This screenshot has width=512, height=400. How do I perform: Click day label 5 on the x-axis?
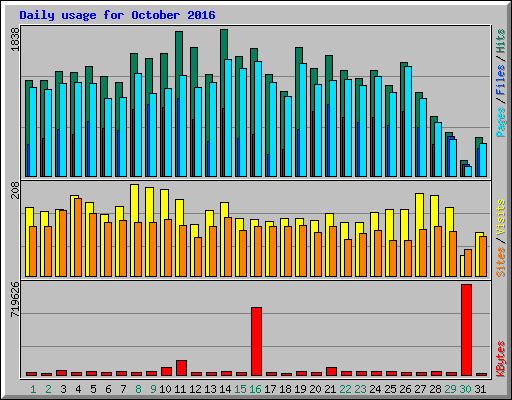point(93,389)
